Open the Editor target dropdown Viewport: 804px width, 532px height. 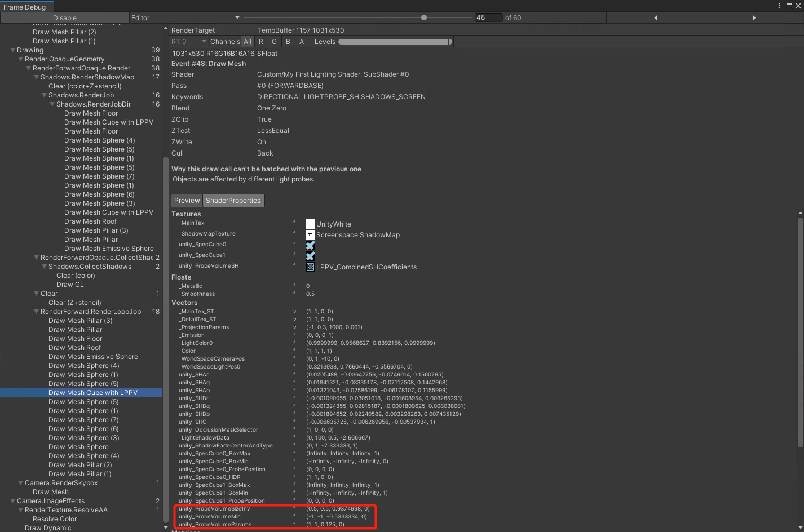click(185, 18)
